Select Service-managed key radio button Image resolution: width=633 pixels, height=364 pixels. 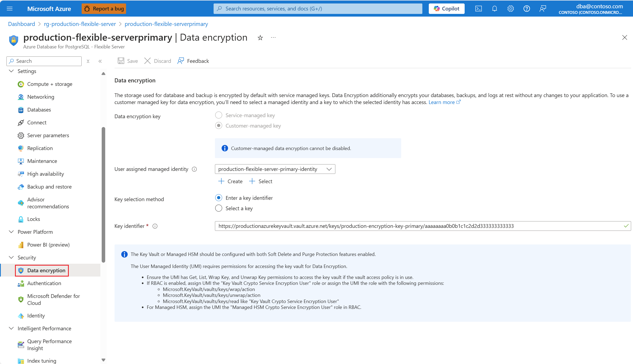tap(219, 115)
